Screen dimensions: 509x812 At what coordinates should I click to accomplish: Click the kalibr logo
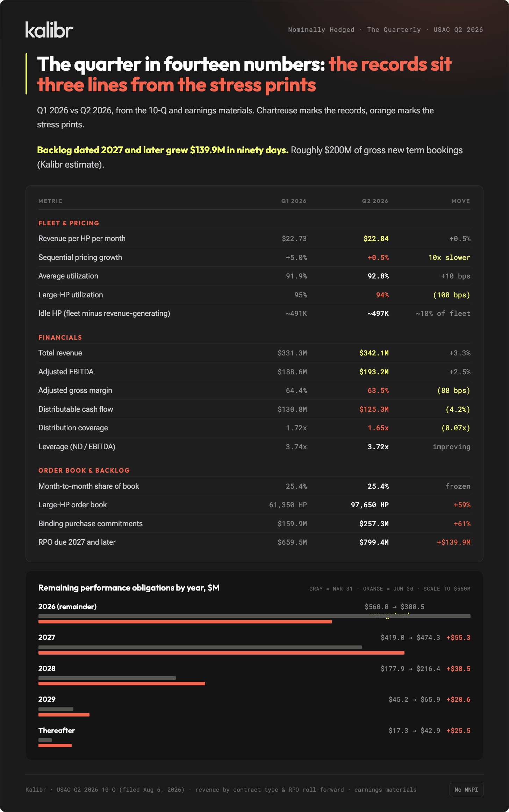49,30
